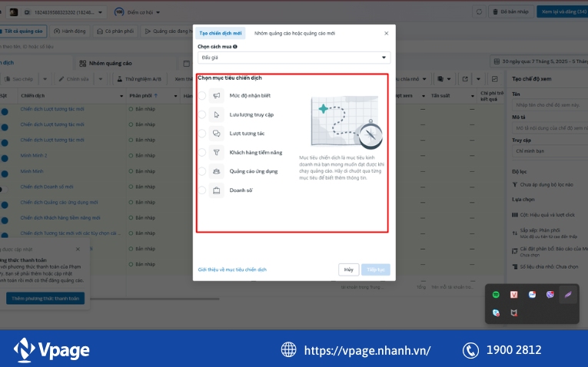Click the Tên input field in Tạo chế độ xem

pos(550,105)
